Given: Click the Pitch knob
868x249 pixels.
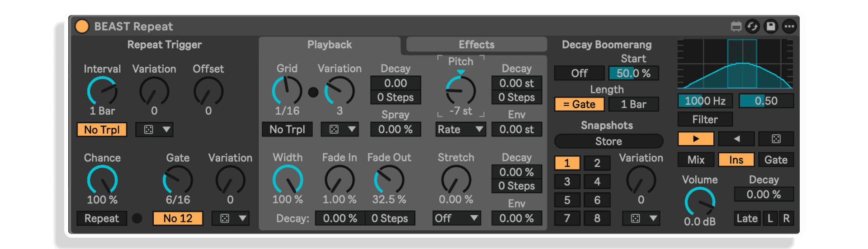Looking at the screenshot, I should click(461, 90).
